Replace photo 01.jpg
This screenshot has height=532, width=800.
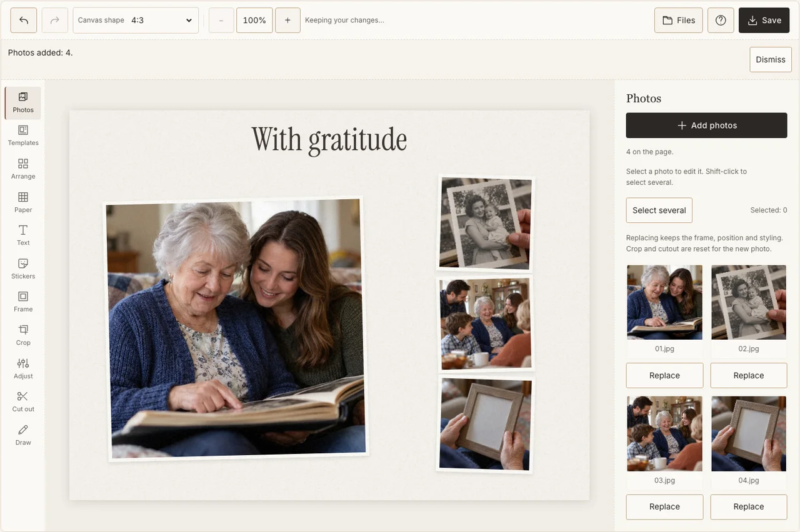click(664, 375)
